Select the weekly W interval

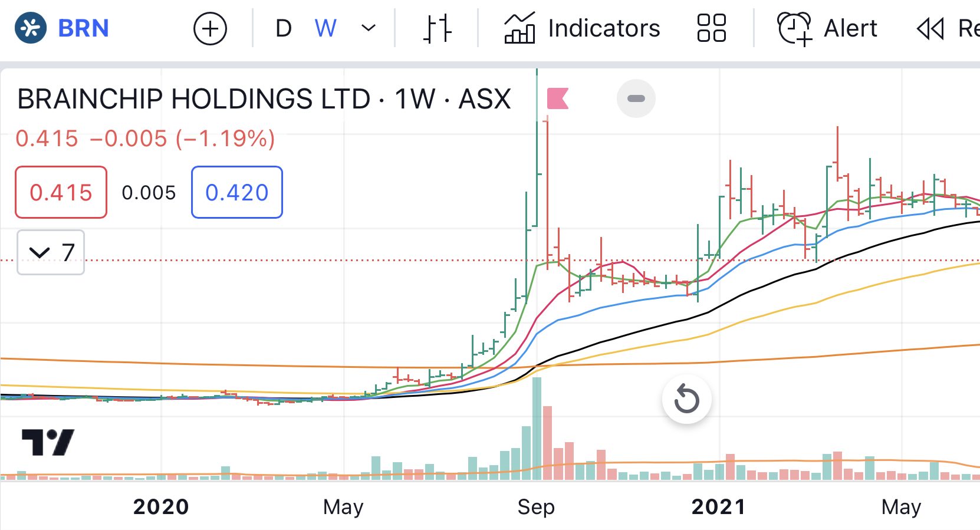(325, 28)
